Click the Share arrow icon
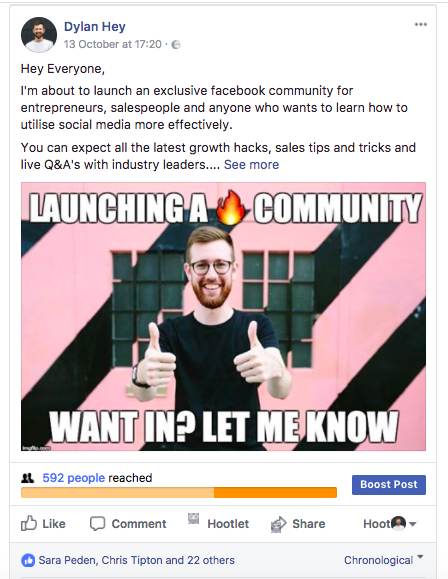The width and height of the screenshot is (448, 579). coord(278,524)
